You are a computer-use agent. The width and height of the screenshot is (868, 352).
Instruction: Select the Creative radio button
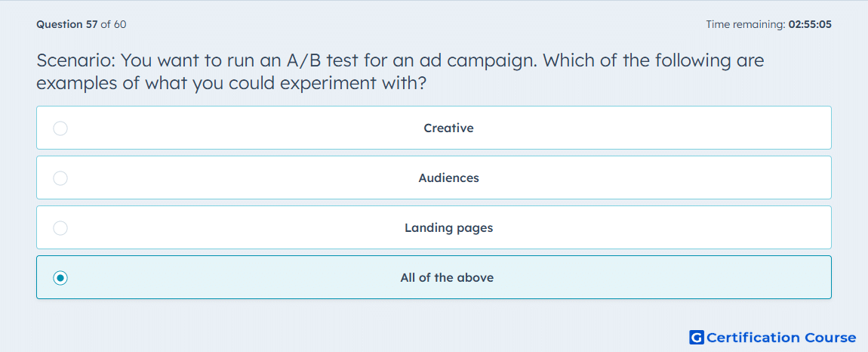[x=60, y=128]
